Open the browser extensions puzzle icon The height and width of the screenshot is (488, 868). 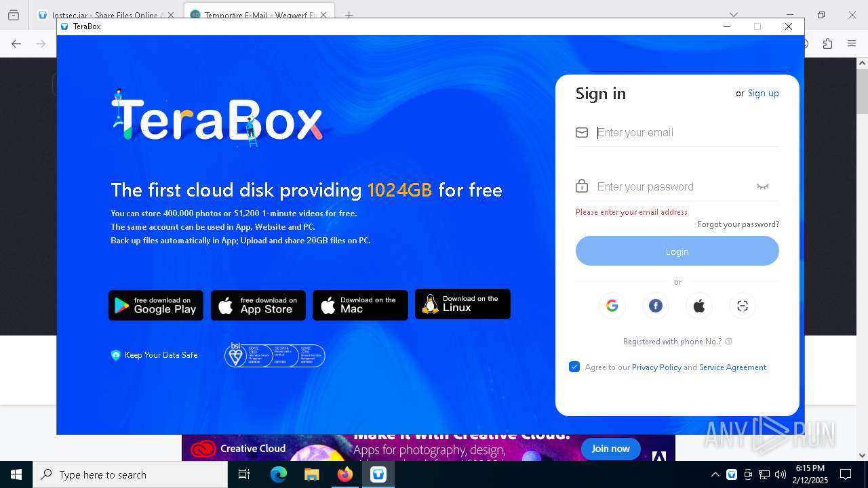827,44
